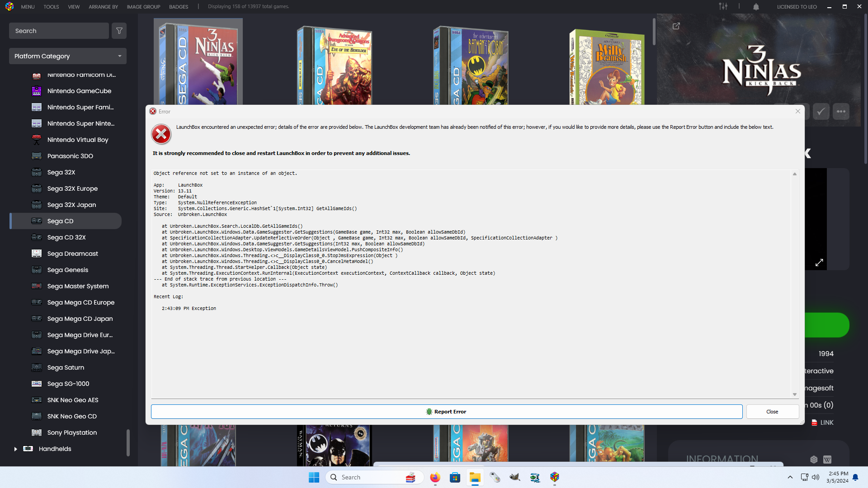Show hidden tray icons chevron
Image resolution: width=868 pixels, height=488 pixels.
[790, 477]
